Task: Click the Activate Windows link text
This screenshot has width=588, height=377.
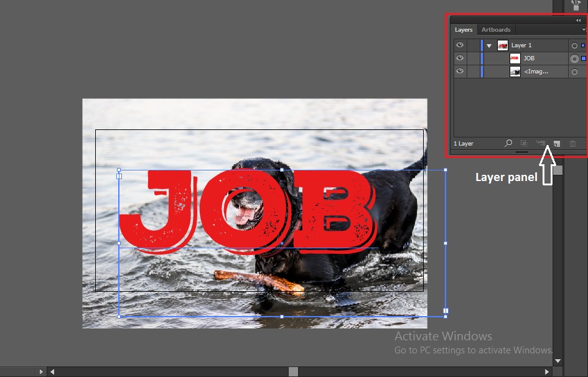Action: pos(443,336)
